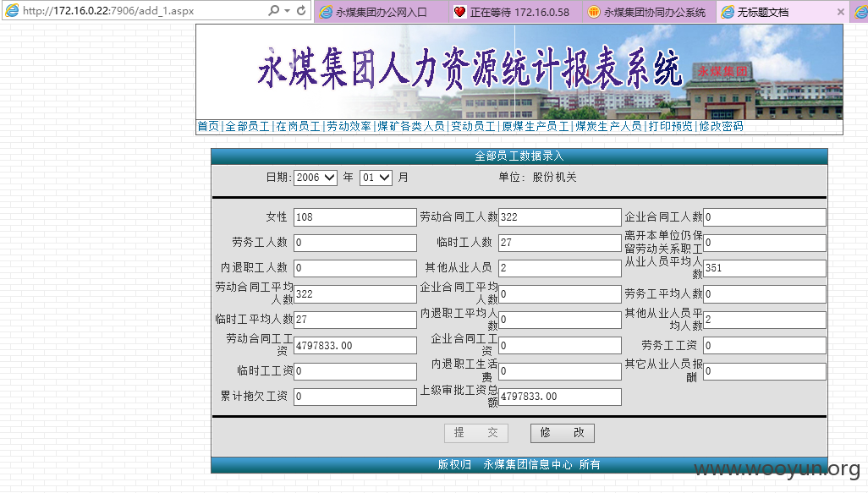Click the 劳务工工资 input field

[x=765, y=345]
